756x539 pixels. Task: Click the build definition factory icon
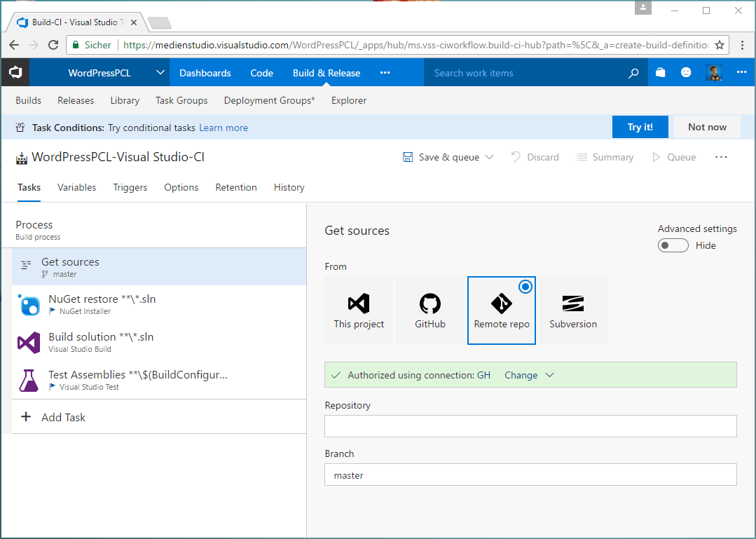[22, 158]
